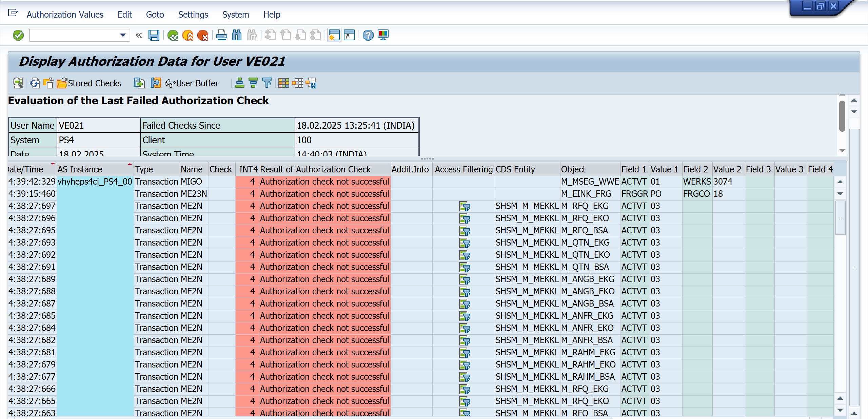Image resolution: width=868 pixels, height=419 pixels.
Task: Click the Save diskette icon
Action: (154, 35)
